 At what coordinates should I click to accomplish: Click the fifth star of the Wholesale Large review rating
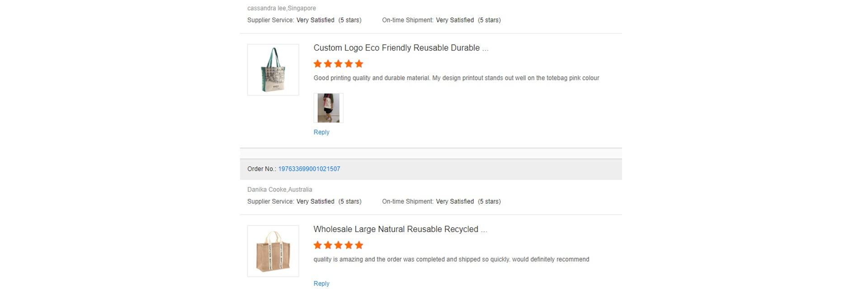tap(359, 245)
